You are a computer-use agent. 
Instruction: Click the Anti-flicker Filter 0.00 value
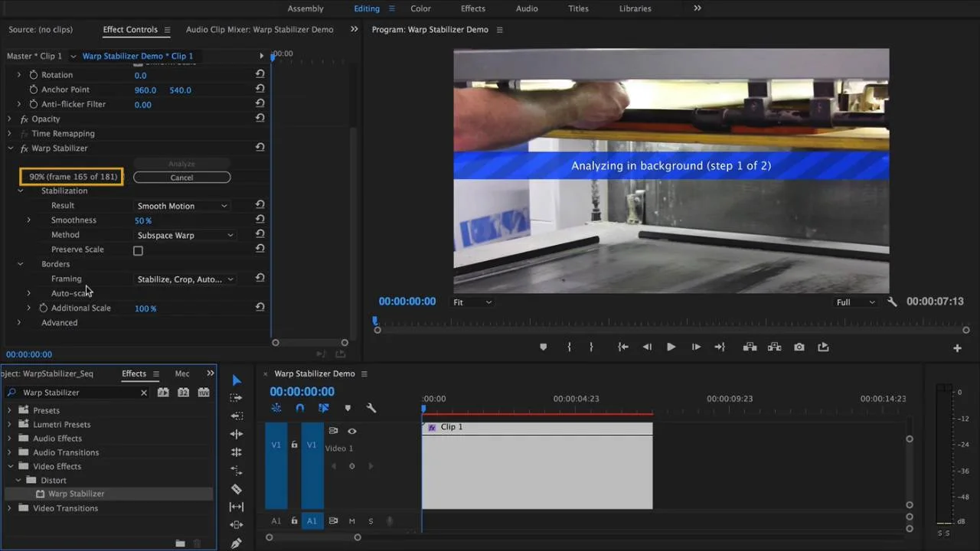[x=143, y=105]
